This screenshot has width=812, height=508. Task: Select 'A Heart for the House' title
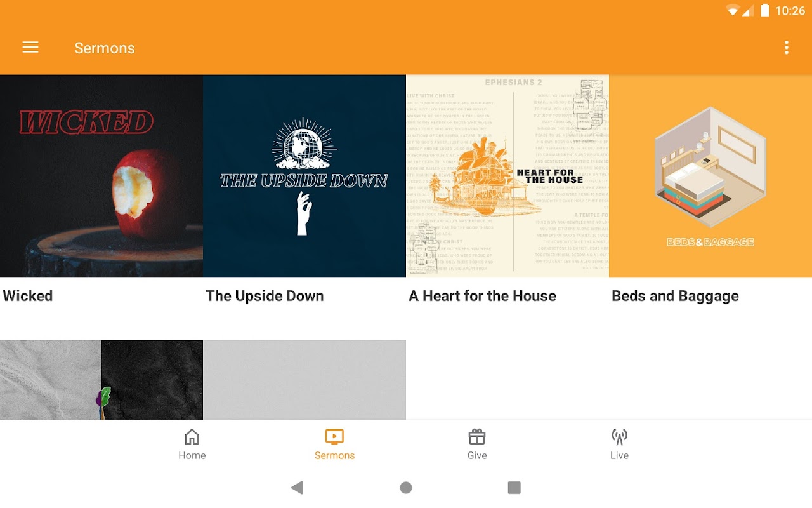(x=482, y=296)
